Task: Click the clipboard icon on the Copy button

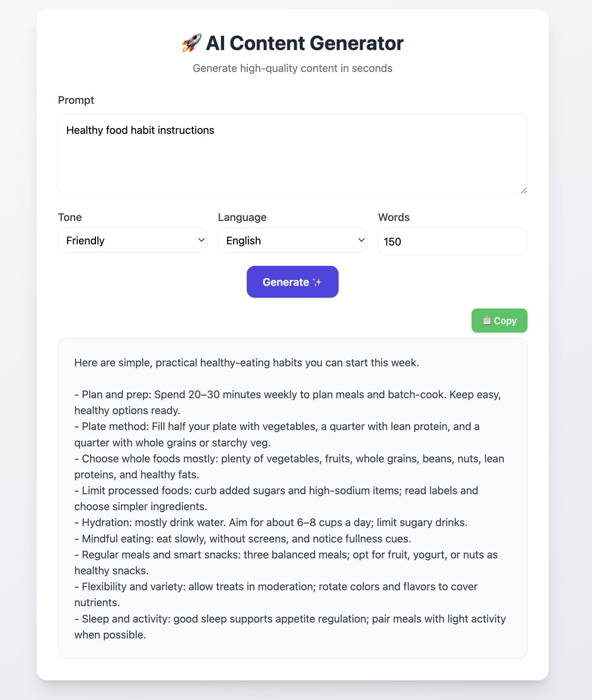Action: point(487,320)
